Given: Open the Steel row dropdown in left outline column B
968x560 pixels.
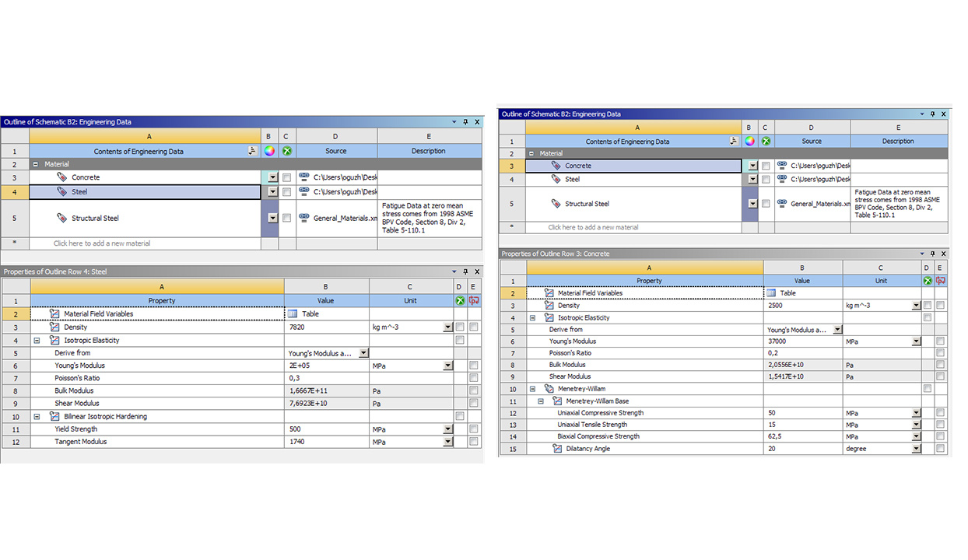Looking at the screenshot, I should (x=272, y=191).
